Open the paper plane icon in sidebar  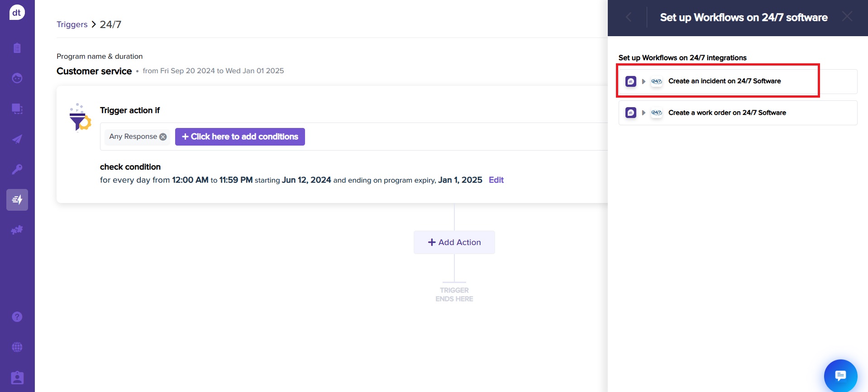click(17, 139)
